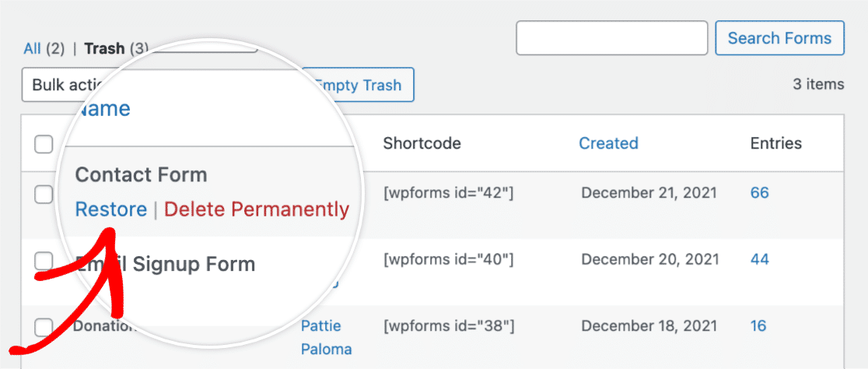Open the 16 entries link

[758, 325]
